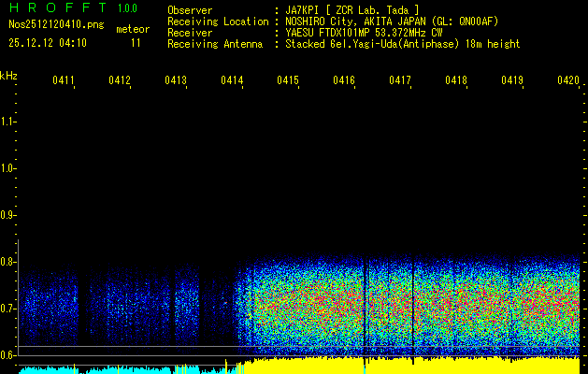Select the 0.7 frequency axis label

point(9,308)
